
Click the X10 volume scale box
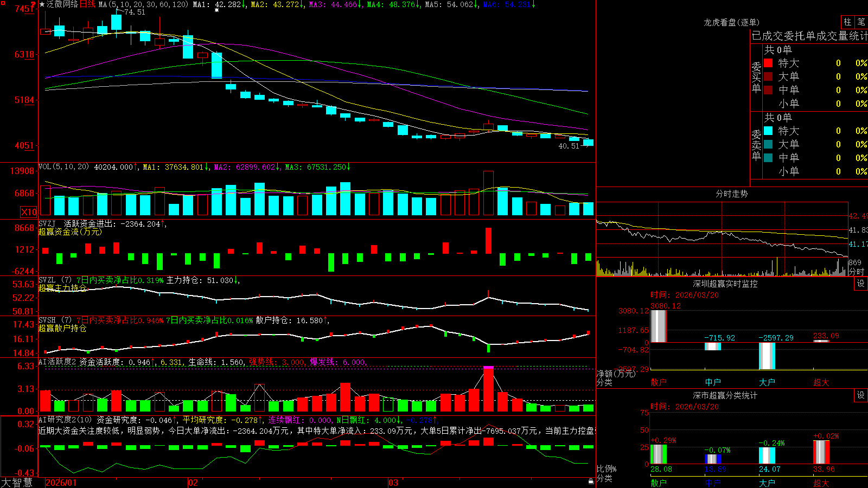click(29, 212)
